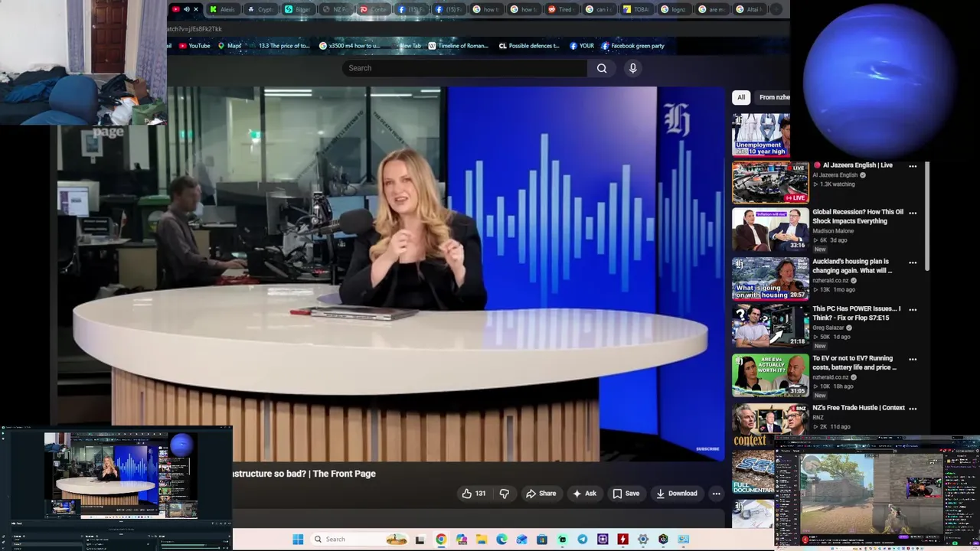
Task: Click the browser address bar URL
Action: [x=195, y=29]
